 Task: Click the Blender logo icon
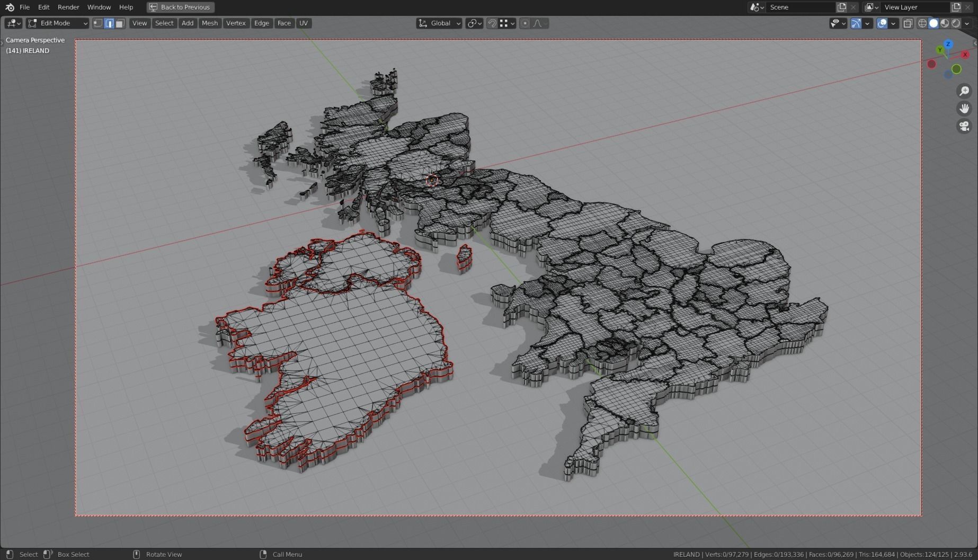pos(10,7)
